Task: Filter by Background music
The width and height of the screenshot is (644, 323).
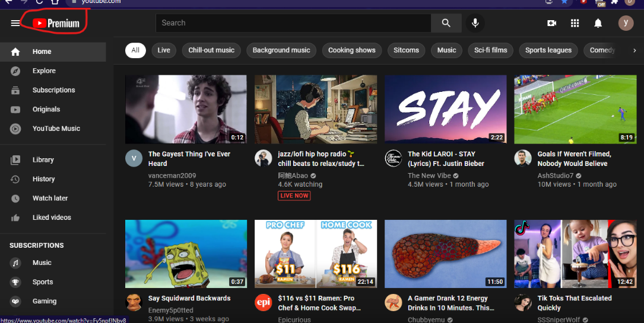Action: [x=281, y=50]
